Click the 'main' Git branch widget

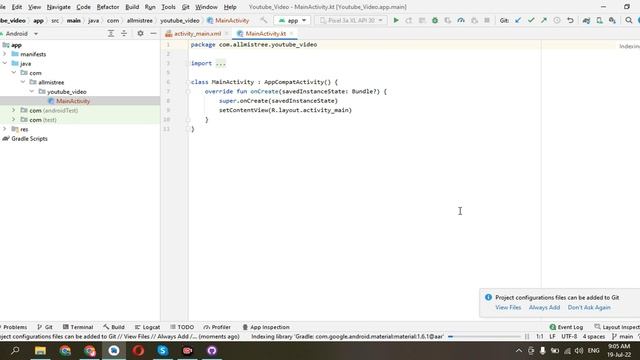click(622, 336)
